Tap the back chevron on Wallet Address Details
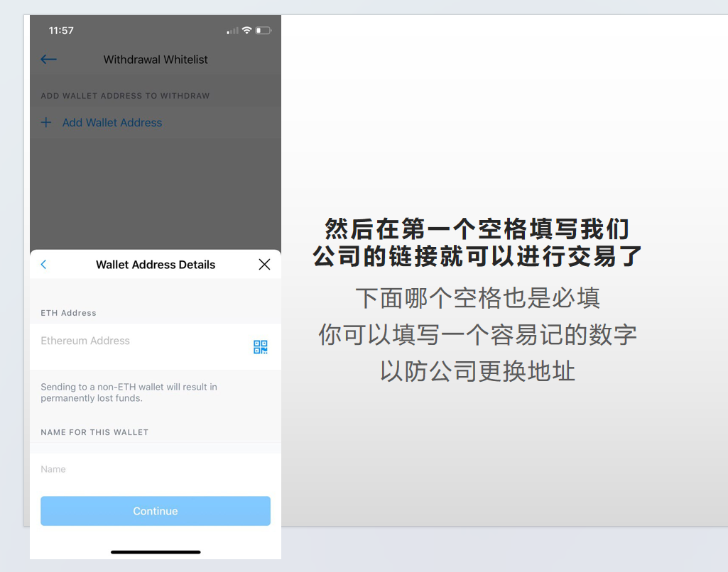Screen dimensions: 728x572 tap(43, 264)
